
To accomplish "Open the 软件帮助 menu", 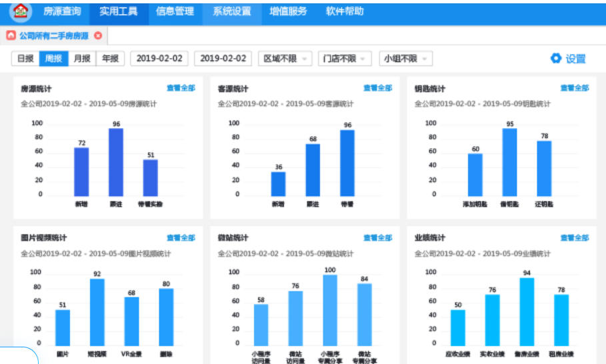I will 345,11.
